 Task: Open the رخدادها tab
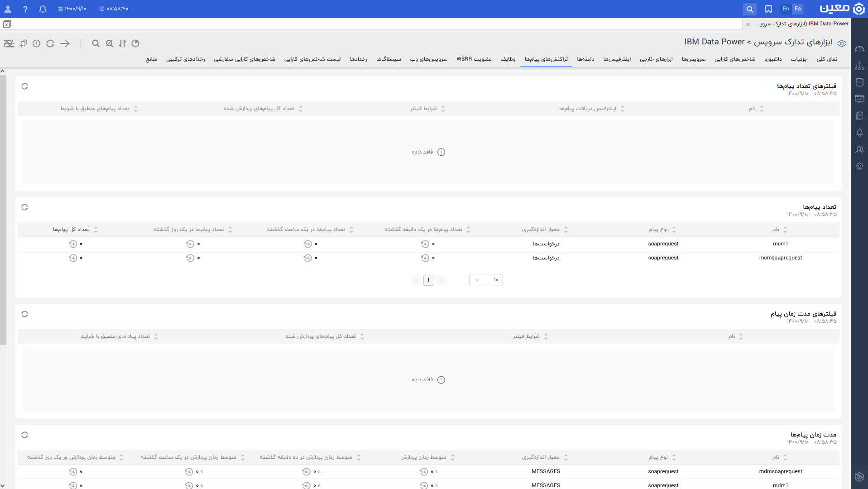tap(358, 59)
